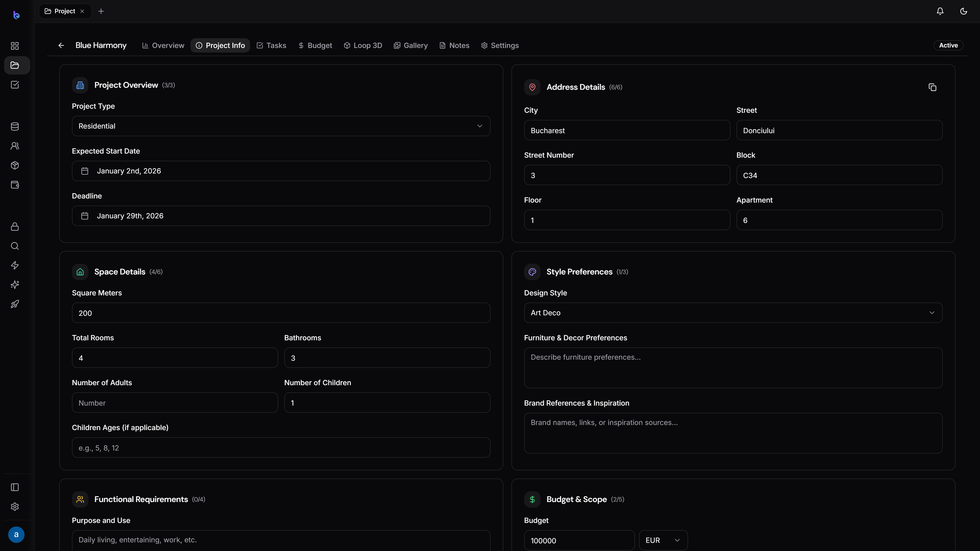Click the Furniture & Decor Preferences textarea
This screenshot has height=551, width=980.
[733, 368]
